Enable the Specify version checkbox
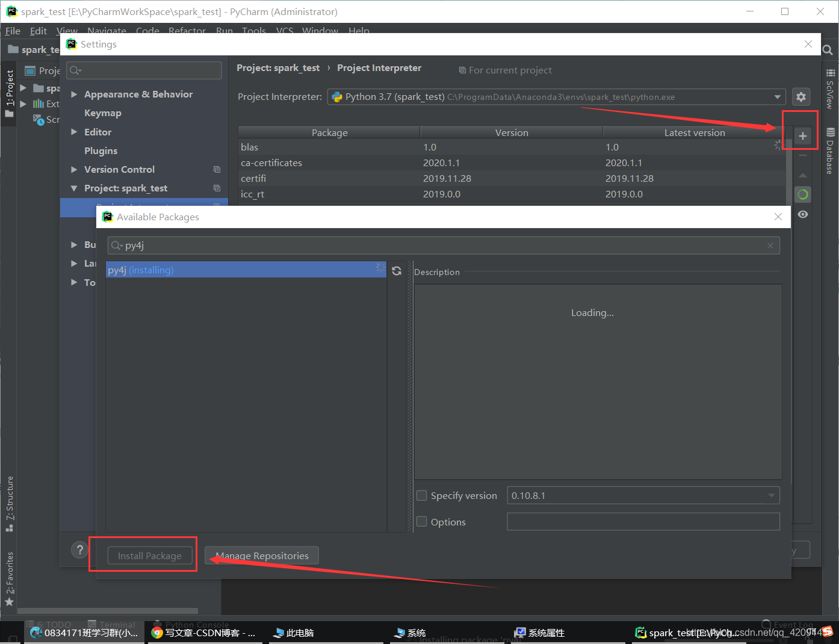839x644 pixels. pos(422,495)
